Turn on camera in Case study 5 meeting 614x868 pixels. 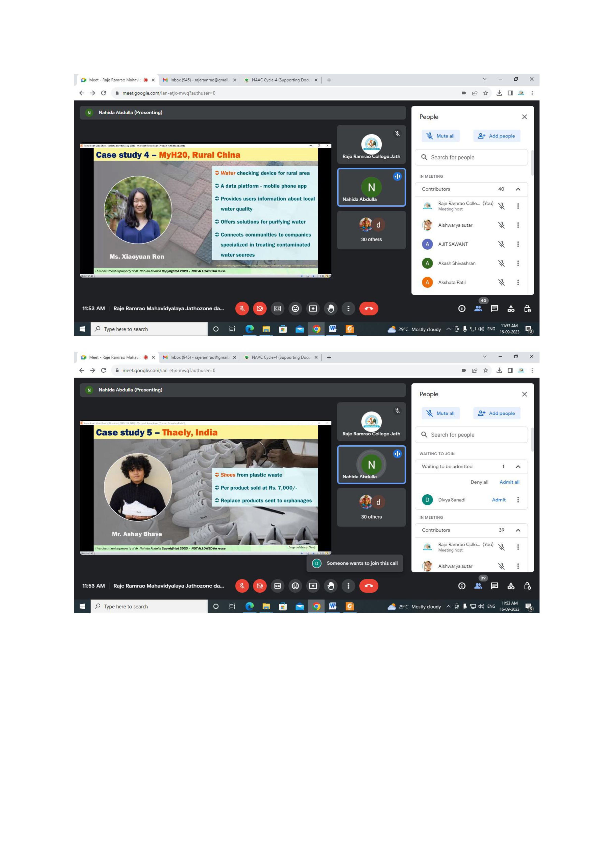(260, 586)
